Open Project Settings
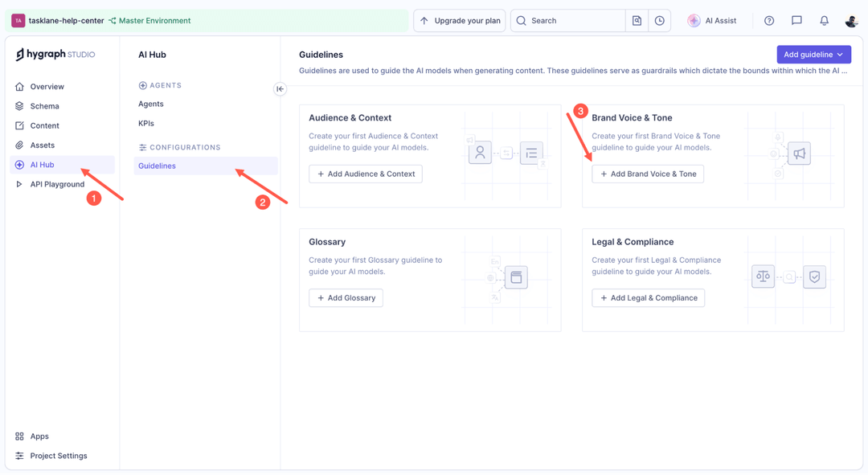This screenshot has width=868, height=475. click(x=62, y=456)
